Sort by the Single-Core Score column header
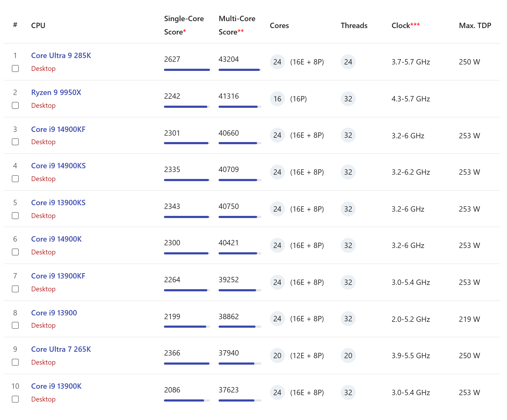 pos(184,25)
